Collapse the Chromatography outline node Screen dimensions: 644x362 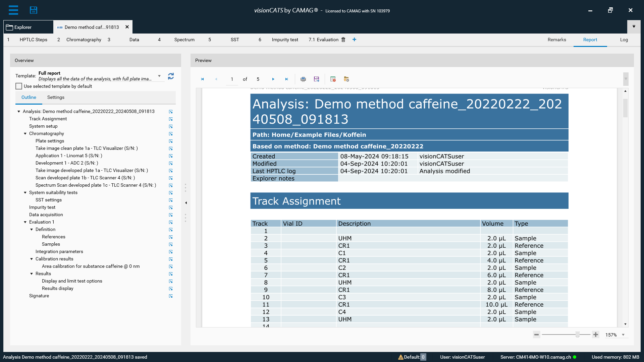coord(25,134)
